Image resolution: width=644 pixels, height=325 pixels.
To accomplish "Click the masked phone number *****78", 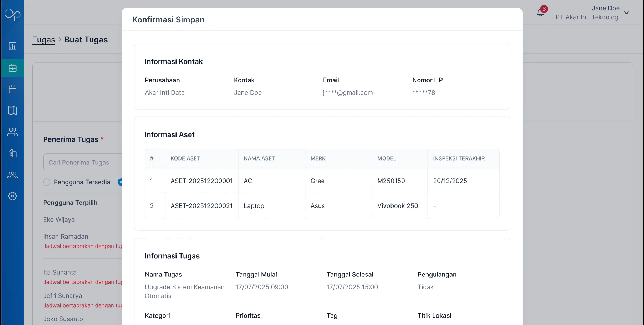I will pyautogui.click(x=424, y=92).
